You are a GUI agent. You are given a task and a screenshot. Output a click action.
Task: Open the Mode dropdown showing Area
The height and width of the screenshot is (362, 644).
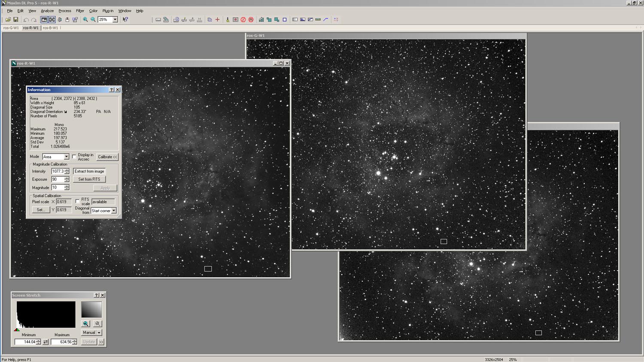click(x=66, y=157)
